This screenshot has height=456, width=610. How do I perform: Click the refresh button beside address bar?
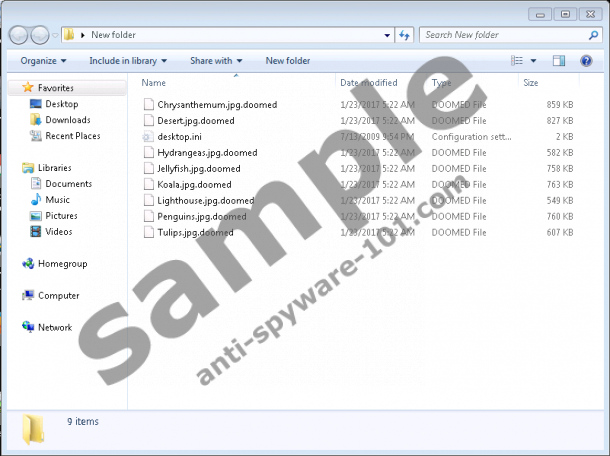tap(405, 35)
